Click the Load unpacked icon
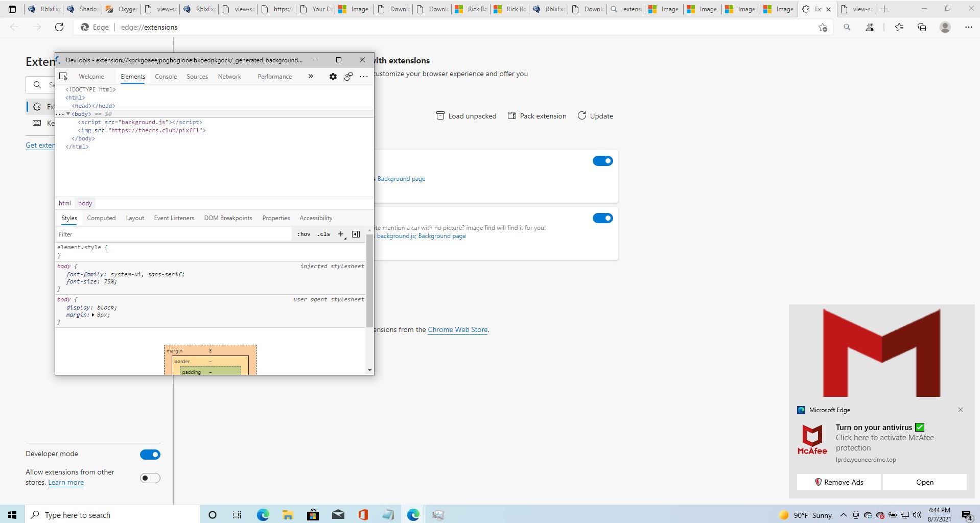The image size is (980, 523). [x=440, y=115]
